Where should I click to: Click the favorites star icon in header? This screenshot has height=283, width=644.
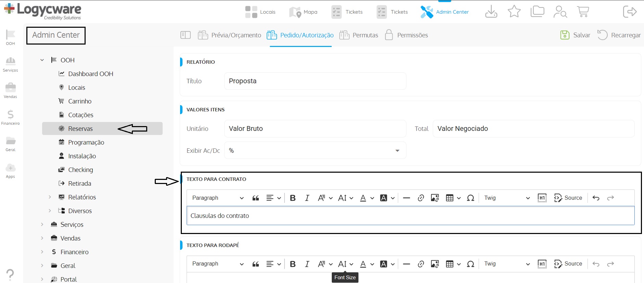point(514,12)
